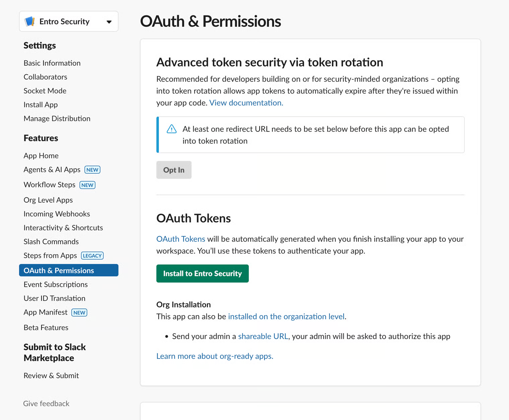Go to Collaborators page
The image size is (509, 420).
[45, 77]
